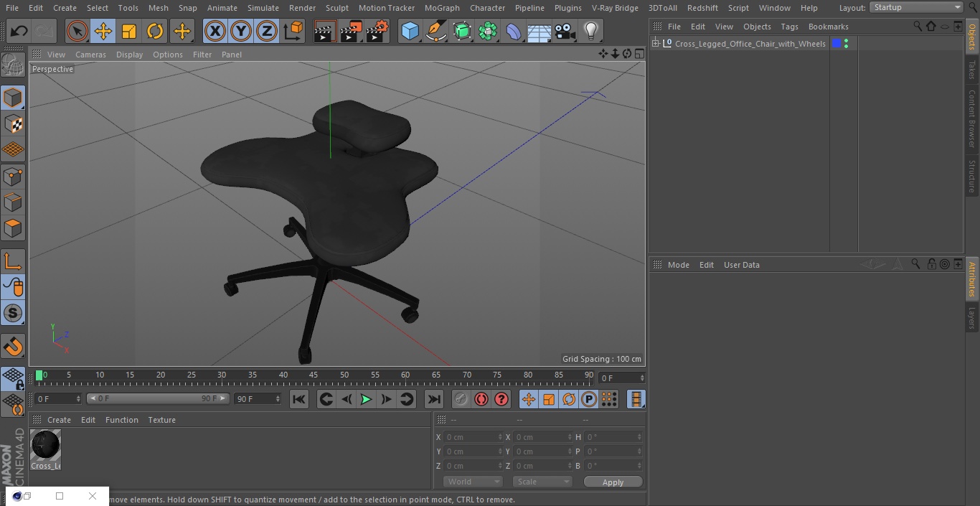Open the viewport Display menu
The image size is (980, 506).
coord(129,55)
